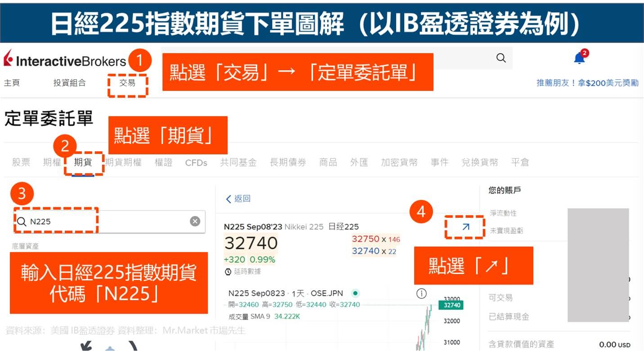This screenshot has width=644, height=351.
Task: Click the 32750 ask price
Action: pos(366,239)
